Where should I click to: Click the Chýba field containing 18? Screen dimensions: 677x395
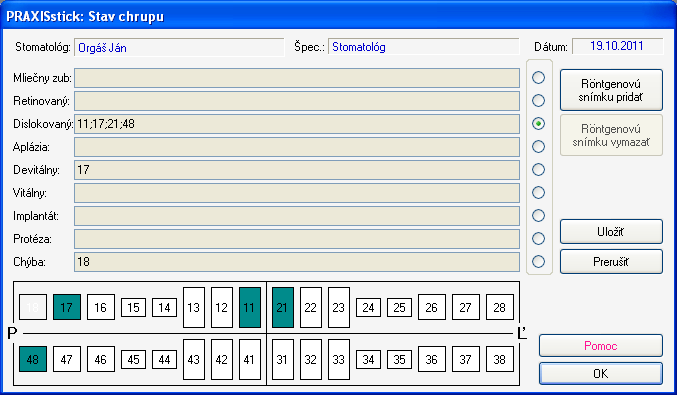tap(297, 262)
